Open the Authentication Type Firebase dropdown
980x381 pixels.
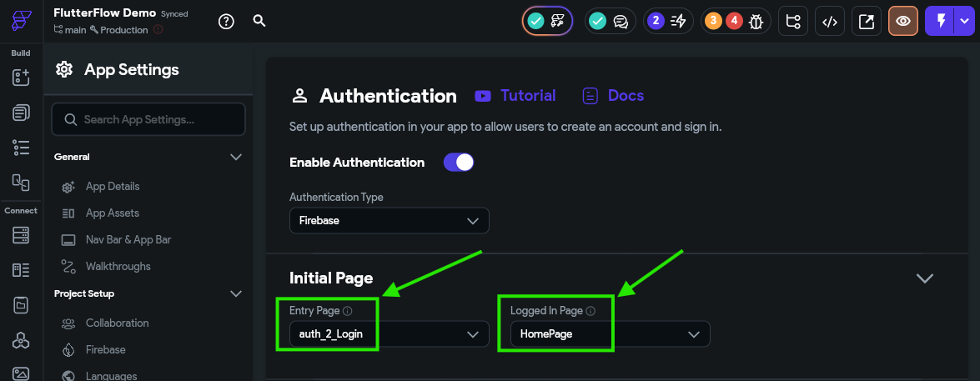pos(389,220)
